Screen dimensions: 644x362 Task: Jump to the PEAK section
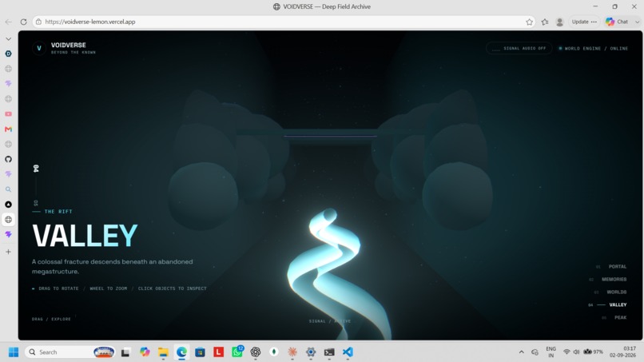(x=614, y=317)
